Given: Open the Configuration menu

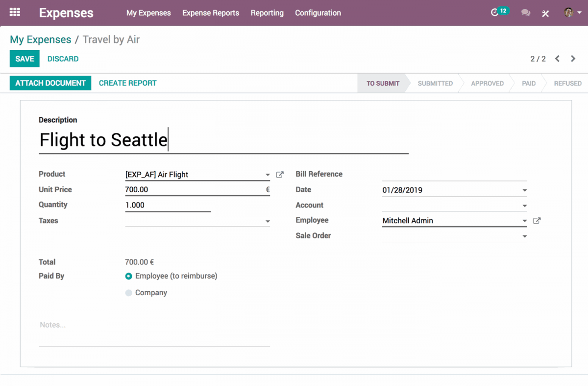Looking at the screenshot, I should pyautogui.click(x=318, y=13).
